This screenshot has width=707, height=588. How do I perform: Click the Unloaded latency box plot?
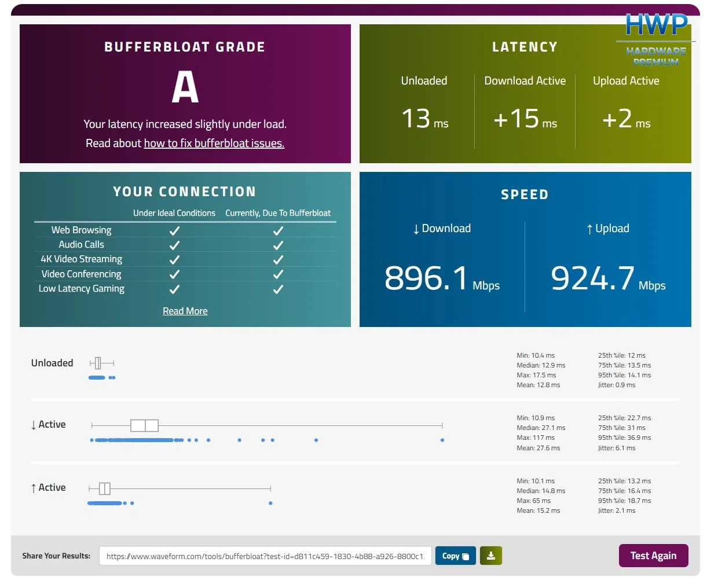point(98,363)
